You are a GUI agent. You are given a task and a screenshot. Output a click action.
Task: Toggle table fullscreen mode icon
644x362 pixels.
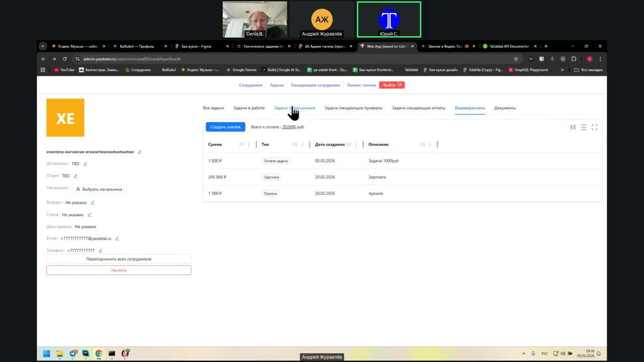(x=594, y=127)
